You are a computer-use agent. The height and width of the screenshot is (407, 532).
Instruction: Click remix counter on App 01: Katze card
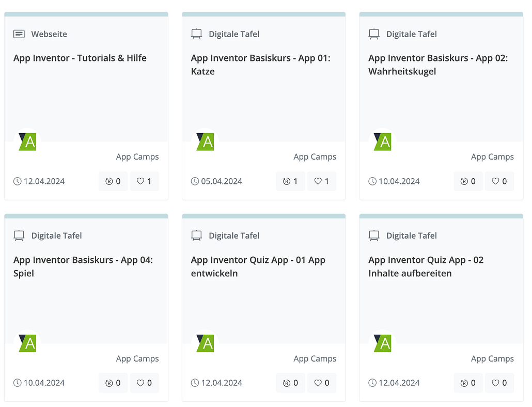coord(290,181)
